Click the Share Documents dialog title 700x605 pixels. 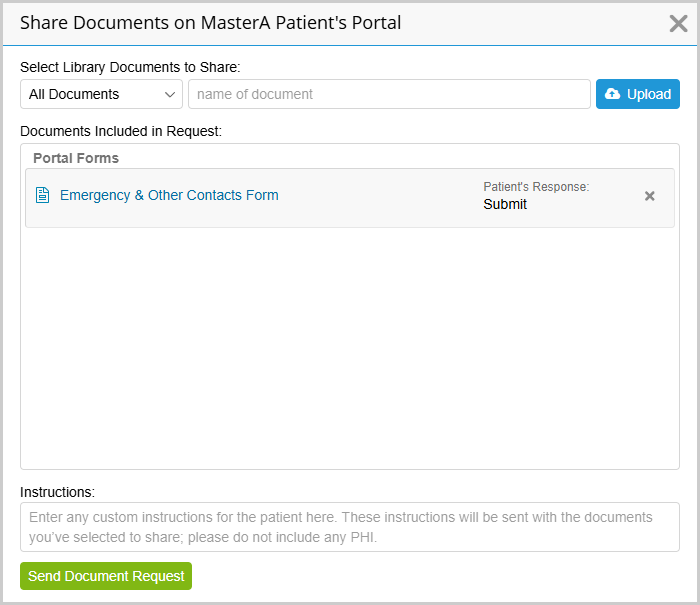coord(210,23)
